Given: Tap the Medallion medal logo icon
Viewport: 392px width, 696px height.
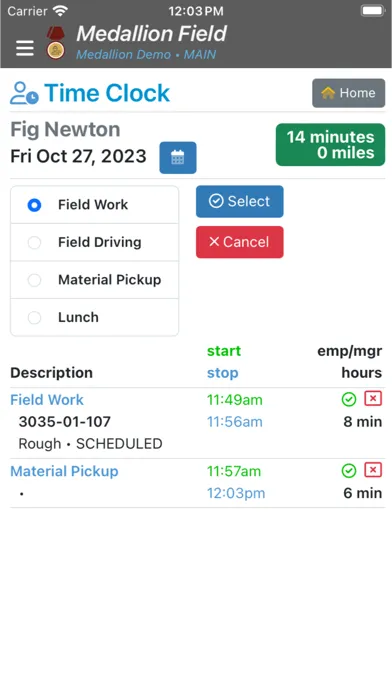Looking at the screenshot, I should click(55, 43).
